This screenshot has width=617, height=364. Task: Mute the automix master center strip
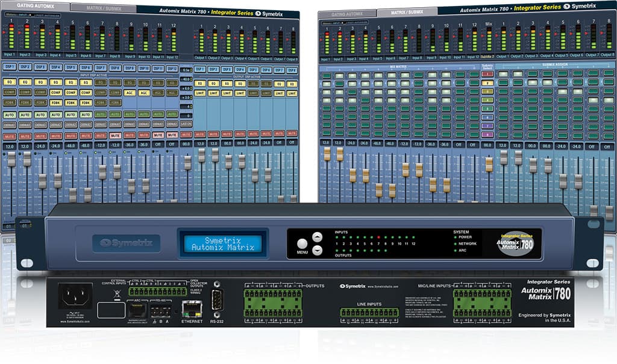(186, 134)
